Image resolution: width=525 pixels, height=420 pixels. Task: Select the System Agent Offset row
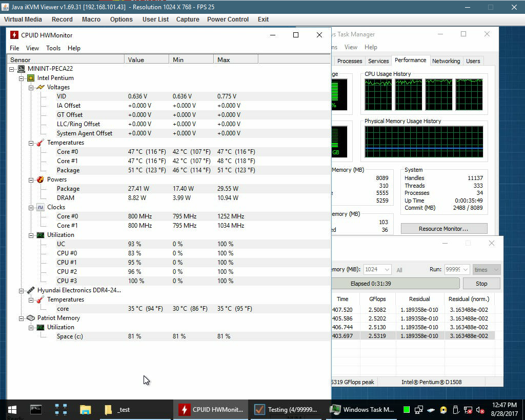(x=193, y=133)
